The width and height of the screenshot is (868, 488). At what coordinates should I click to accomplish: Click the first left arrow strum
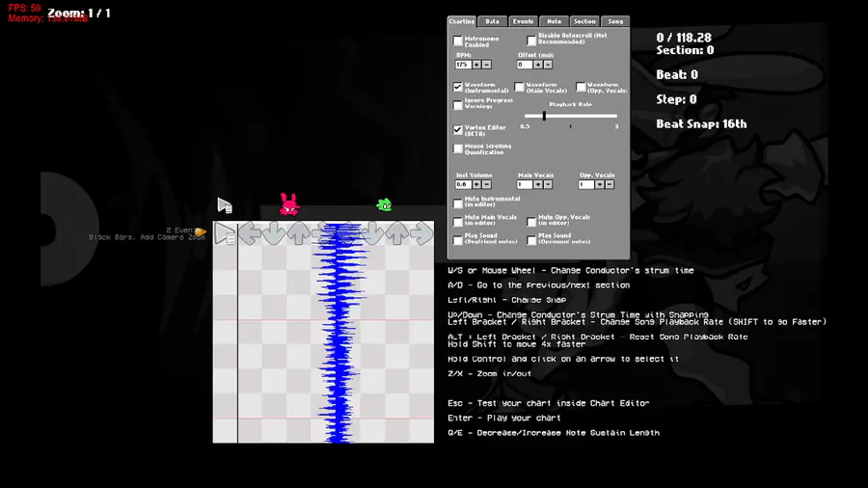(250, 233)
